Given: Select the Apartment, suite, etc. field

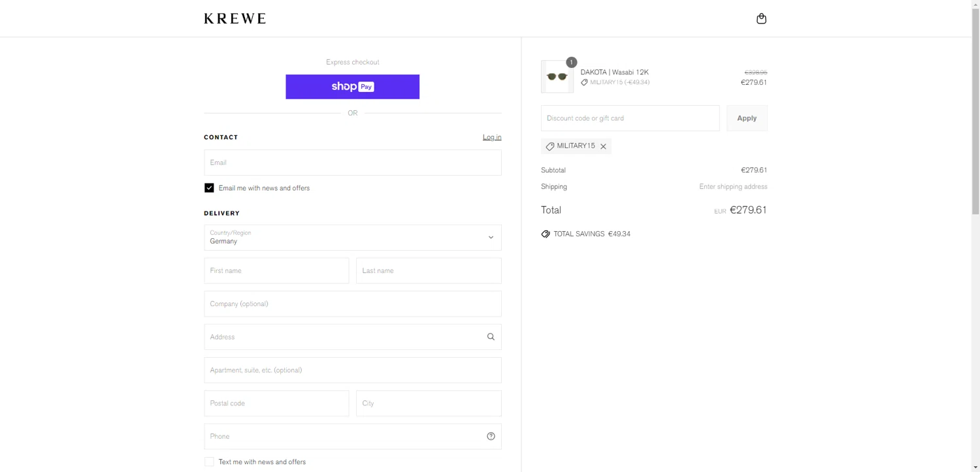Looking at the screenshot, I should tap(353, 370).
